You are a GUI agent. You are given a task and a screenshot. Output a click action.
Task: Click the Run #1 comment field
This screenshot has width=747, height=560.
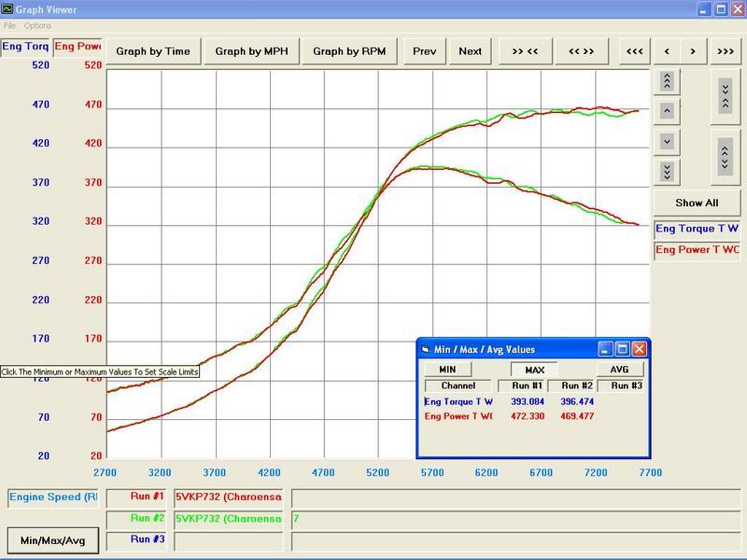tap(516, 498)
